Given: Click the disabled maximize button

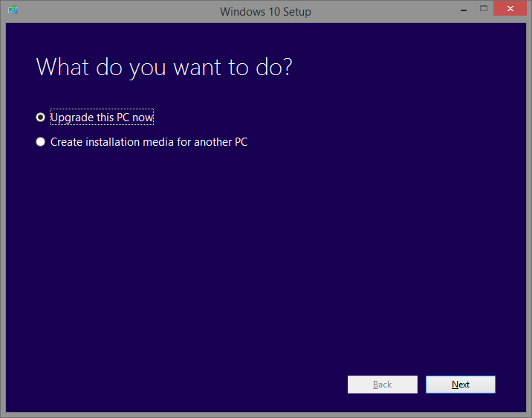Looking at the screenshot, I should (x=484, y=8).
